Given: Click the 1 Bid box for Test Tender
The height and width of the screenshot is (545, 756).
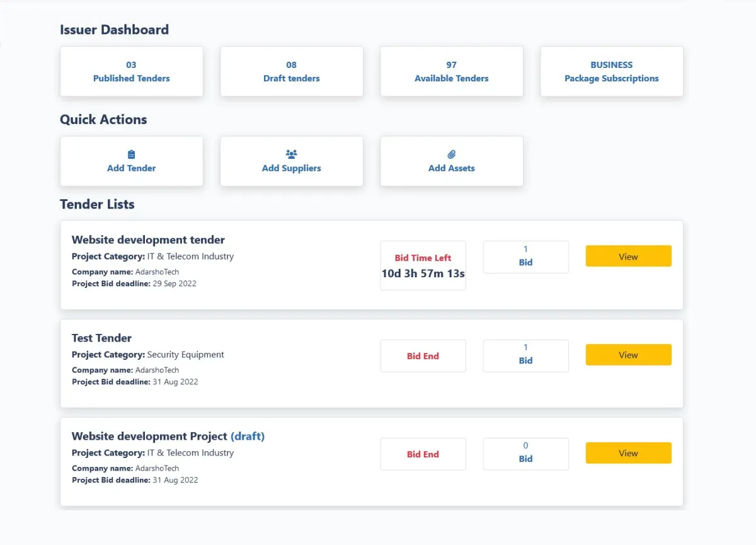Looking at the screenshot, I should 526,355.
